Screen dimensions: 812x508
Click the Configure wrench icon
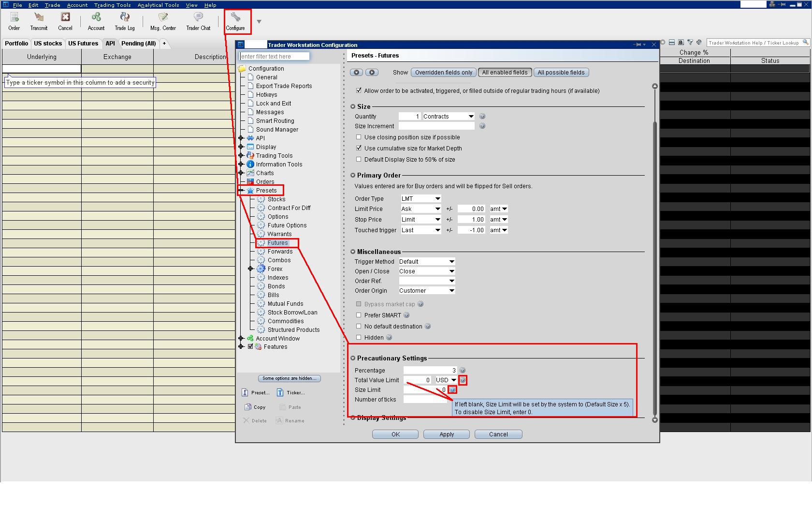click(x=235, y=18)
